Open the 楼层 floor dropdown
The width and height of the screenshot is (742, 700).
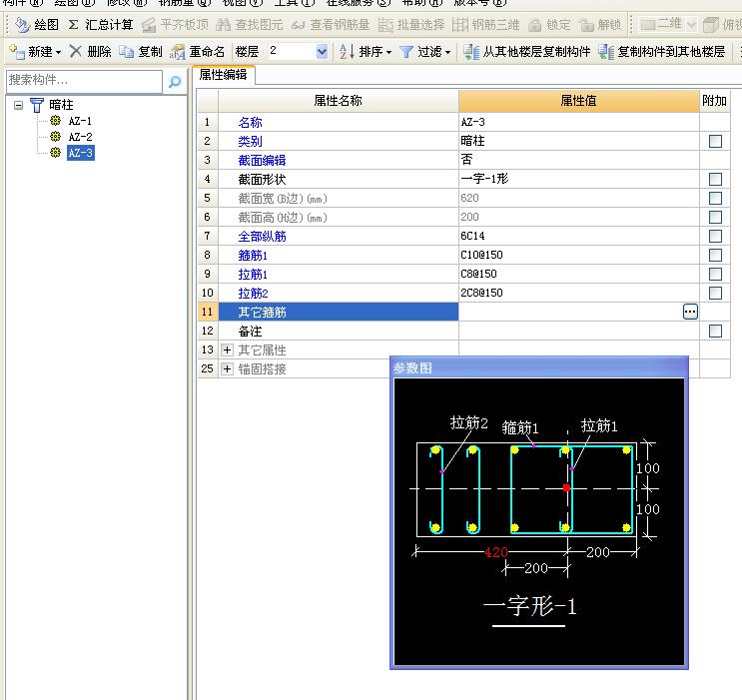click(x=321, y=52)
